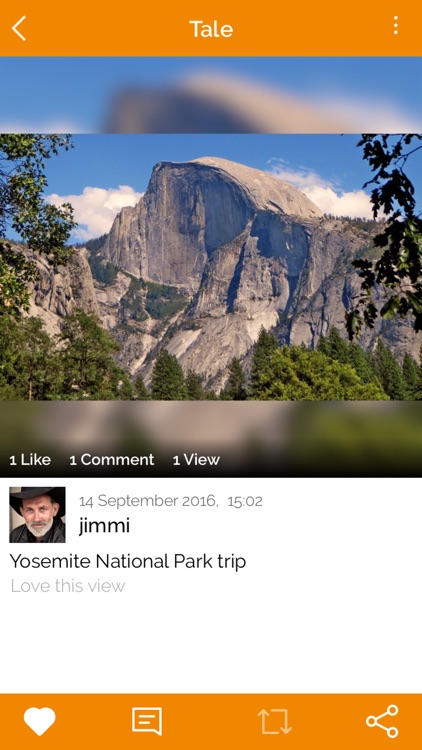The width and height of the screenshot is (422, 750).
Task: Share the tale using the share icon
Action: pos(382,721)
